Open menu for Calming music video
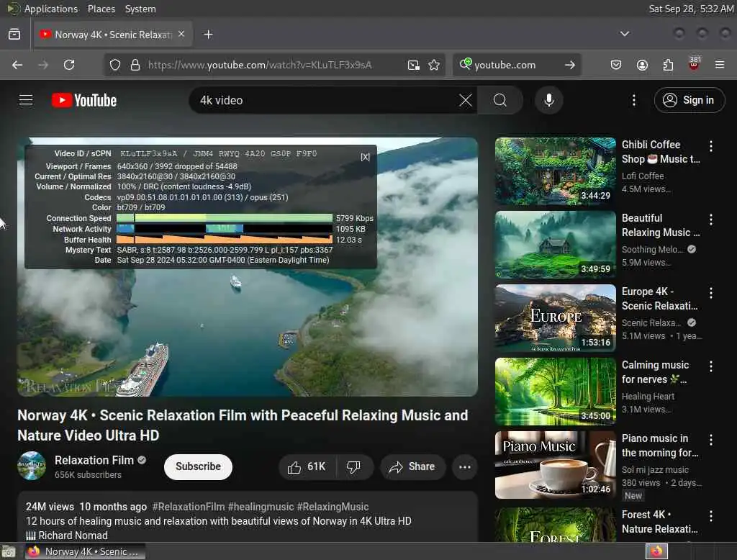The width and height of the screenshot is (737, 560). [710, 366]
